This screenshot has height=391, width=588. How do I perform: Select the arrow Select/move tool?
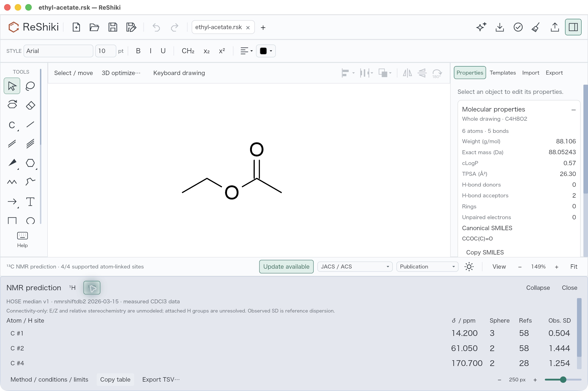click(12, 86)
